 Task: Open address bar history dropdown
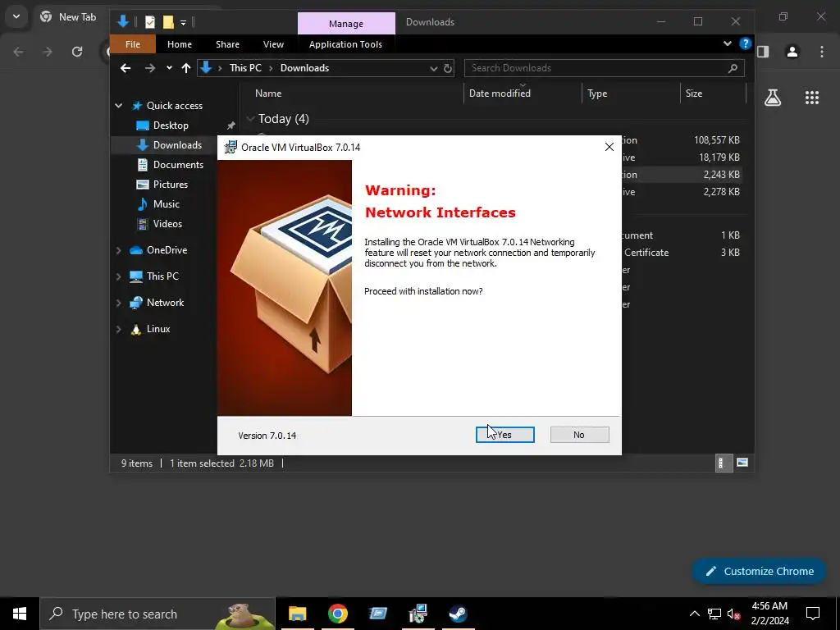tap(433, 68)
